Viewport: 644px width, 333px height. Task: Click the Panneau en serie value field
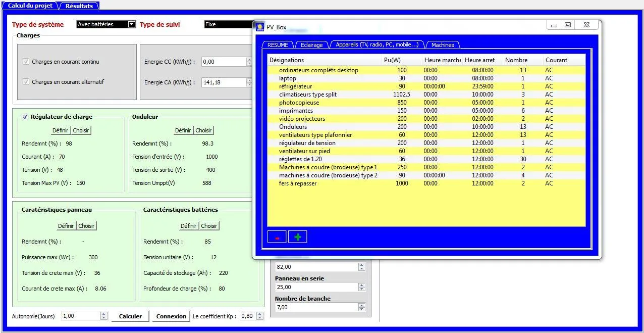(x=316, y=287)
